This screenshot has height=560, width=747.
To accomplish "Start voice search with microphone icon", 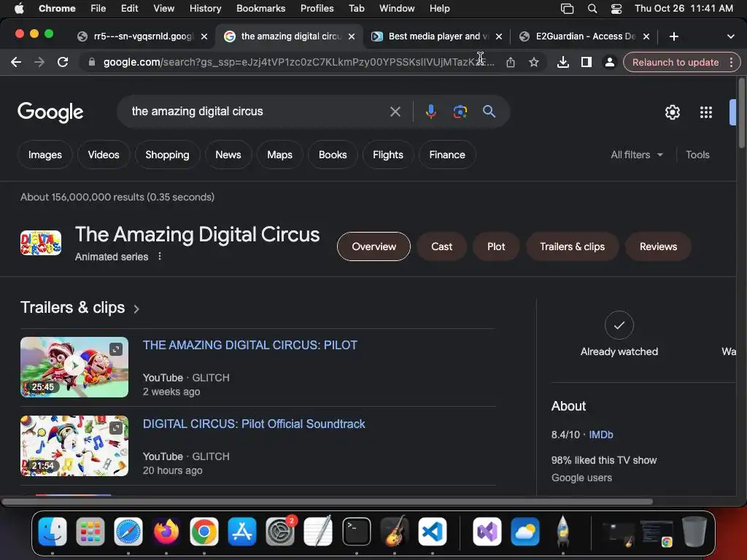I will [x=430, y=112].
